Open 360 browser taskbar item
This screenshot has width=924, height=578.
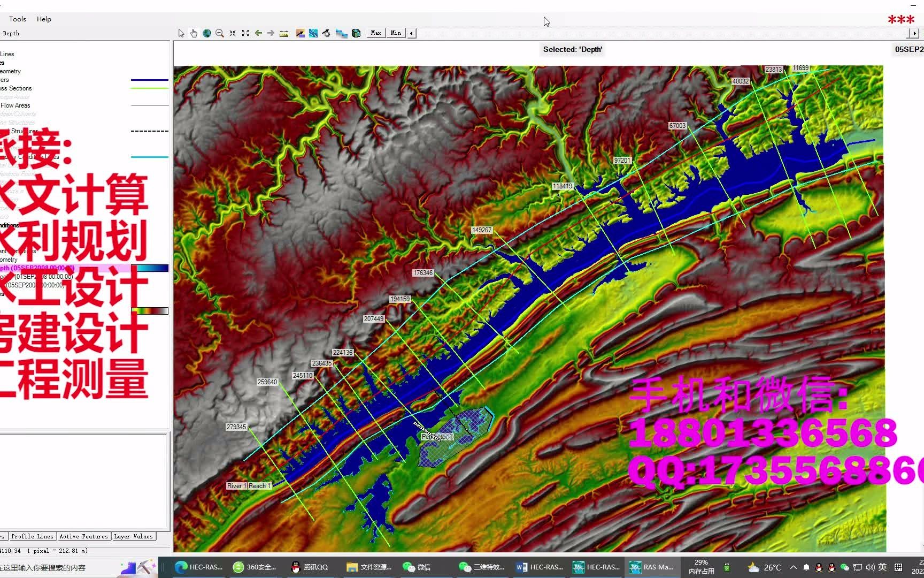pos(255,567)
